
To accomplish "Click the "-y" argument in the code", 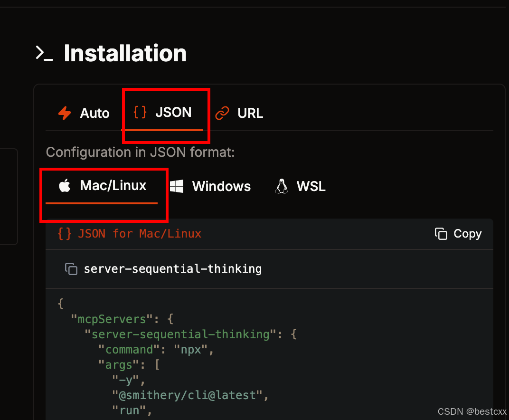I will pyautogui.click(x=125, y=380).
